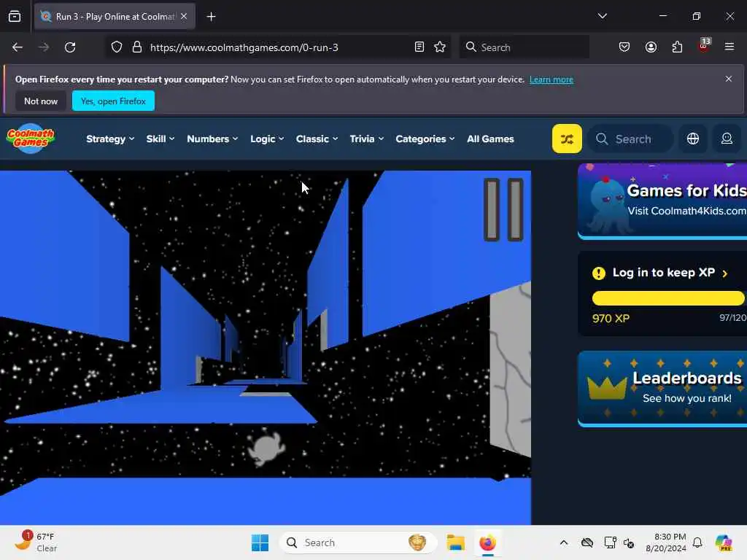Screen dimensions: 747x560
Task: Open the Coolmath Games home logo
Action: click(31, 139)
